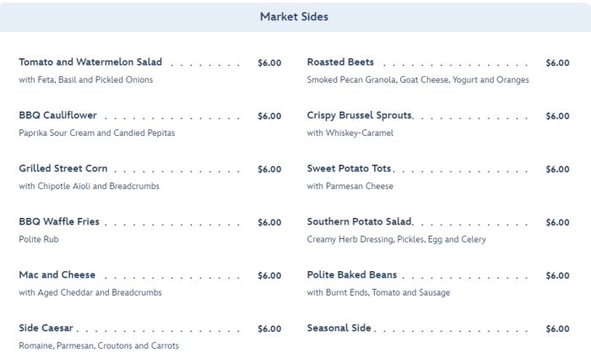Select BBQ Waffle Fries item
Image resolution: width=591 pixels, height=364 pixels.
(x=59, y=222)
